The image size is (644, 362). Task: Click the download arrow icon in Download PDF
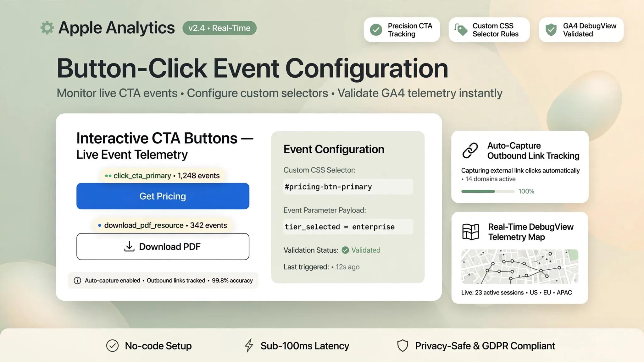tap(129, 247)
